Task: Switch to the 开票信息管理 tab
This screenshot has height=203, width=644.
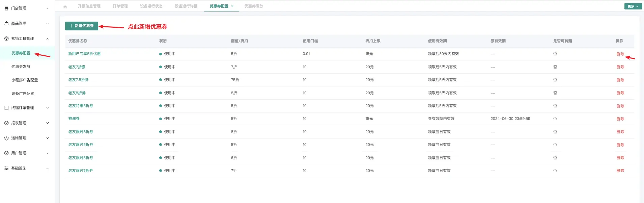Action: tap(89, 6)
